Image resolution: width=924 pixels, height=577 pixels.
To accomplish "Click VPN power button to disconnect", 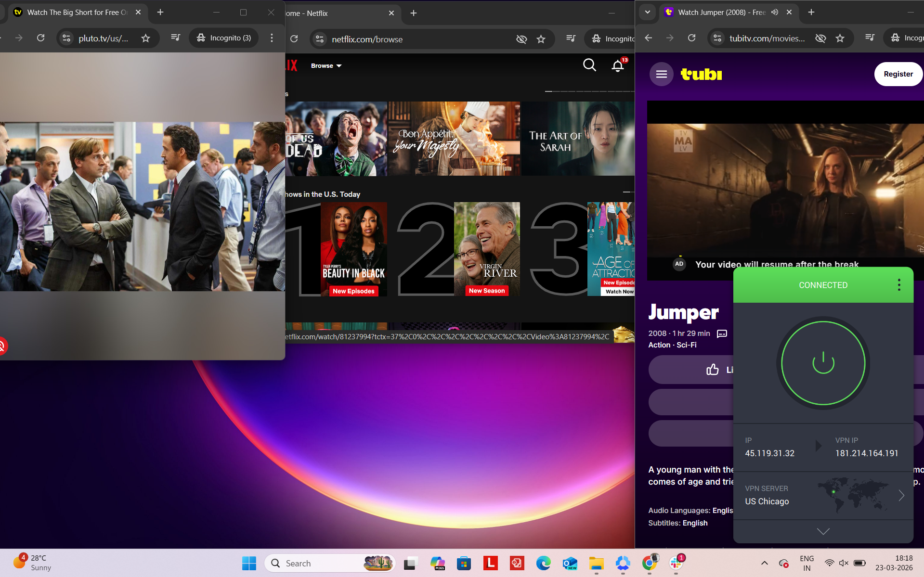I will click(823, 363).
